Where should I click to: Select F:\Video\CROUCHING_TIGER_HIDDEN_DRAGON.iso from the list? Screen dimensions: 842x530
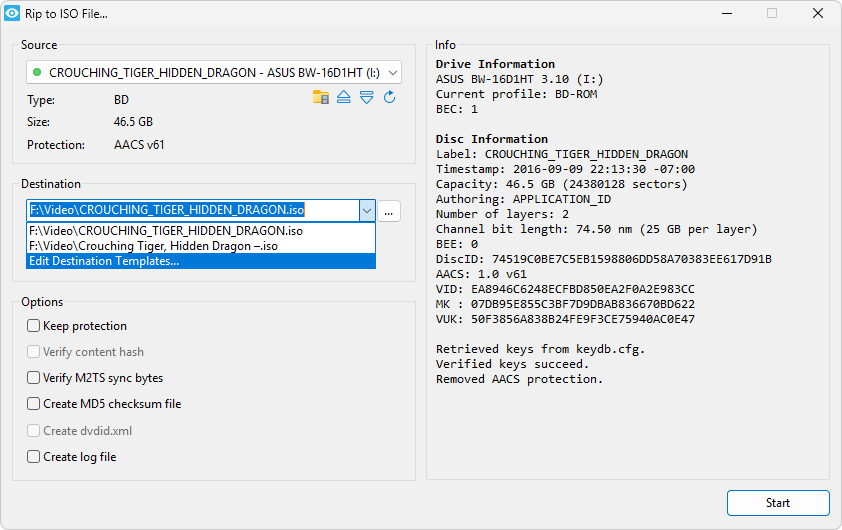tap(166, 231)
